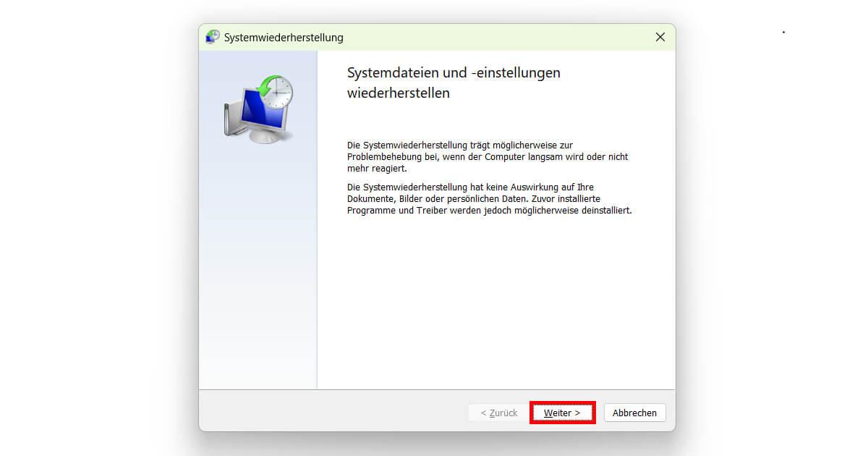Cancel the wizard with Abbrechen

(634, 413)
